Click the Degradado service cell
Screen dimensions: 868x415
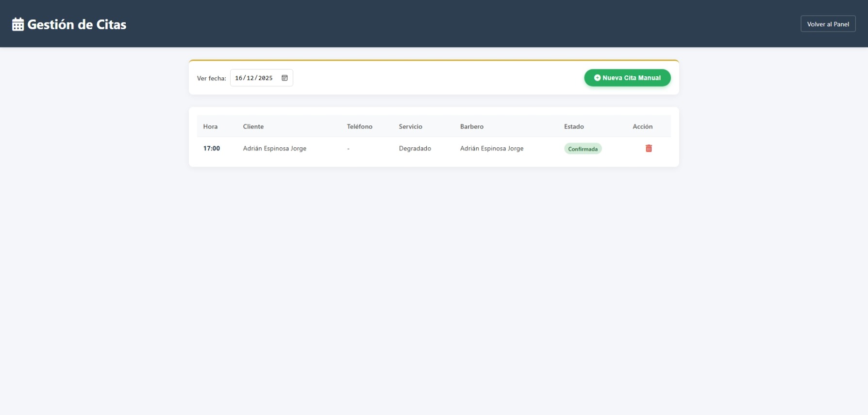coord(415,148)
